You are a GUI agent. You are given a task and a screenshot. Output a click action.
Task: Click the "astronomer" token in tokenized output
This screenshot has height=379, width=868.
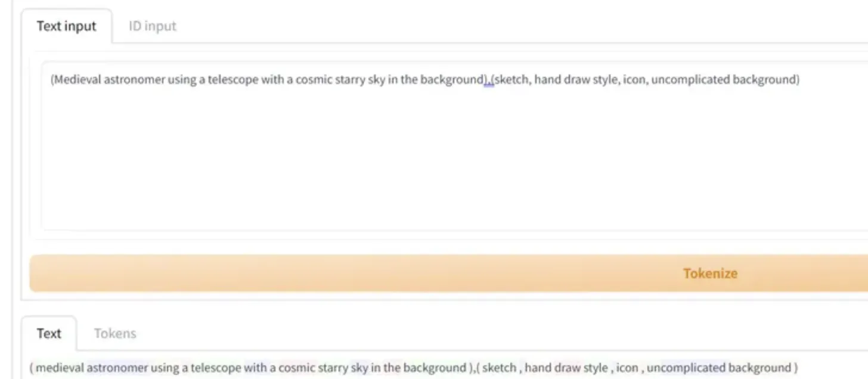click(x=117, y=368)
